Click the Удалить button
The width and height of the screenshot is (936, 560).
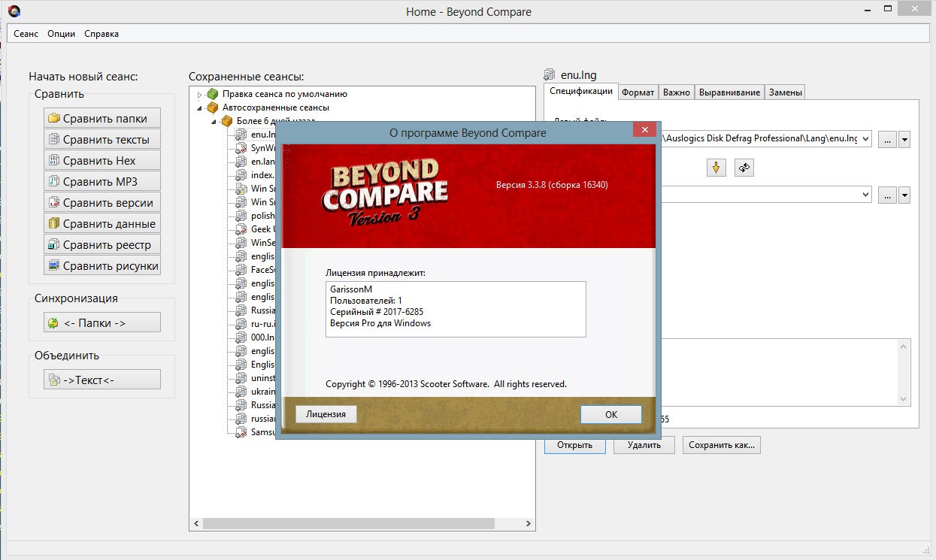[644, 445]
